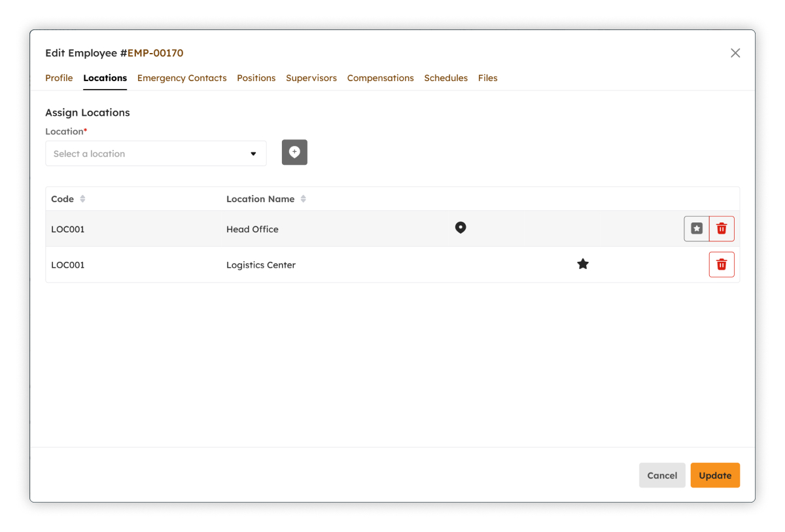Screen dimensions: 785x532
Task: Click the Location Name column header
Action: [x=260, y=199]
